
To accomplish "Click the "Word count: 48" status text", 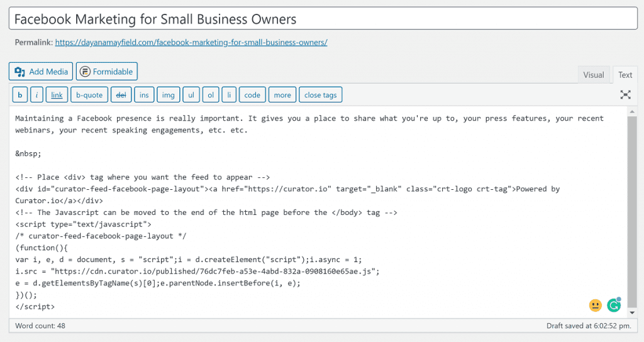I will [x=40, y=326].
